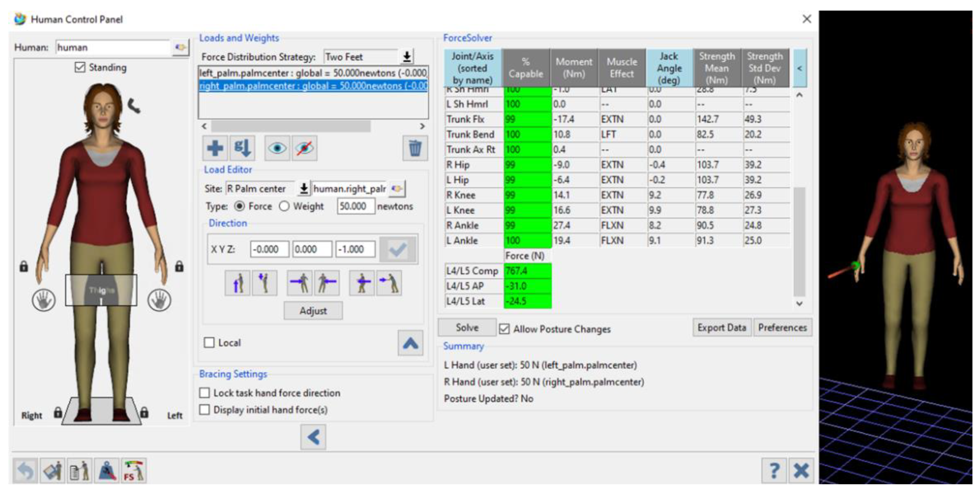Screen dimensions: 980x490
Task: Click the ForceSolver FS icon in bottom toolbar
Action: point(134,471)
